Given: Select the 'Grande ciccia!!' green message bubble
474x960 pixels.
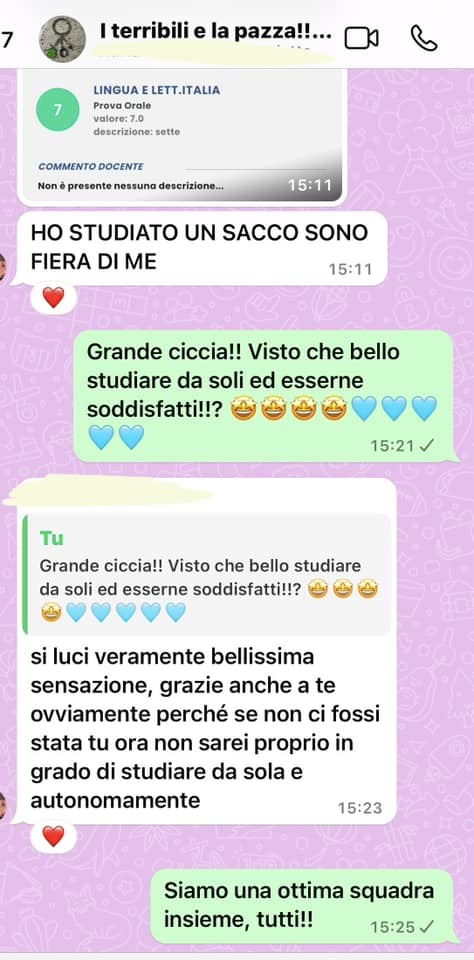Looking at the screenshot, I should point(264,396).
